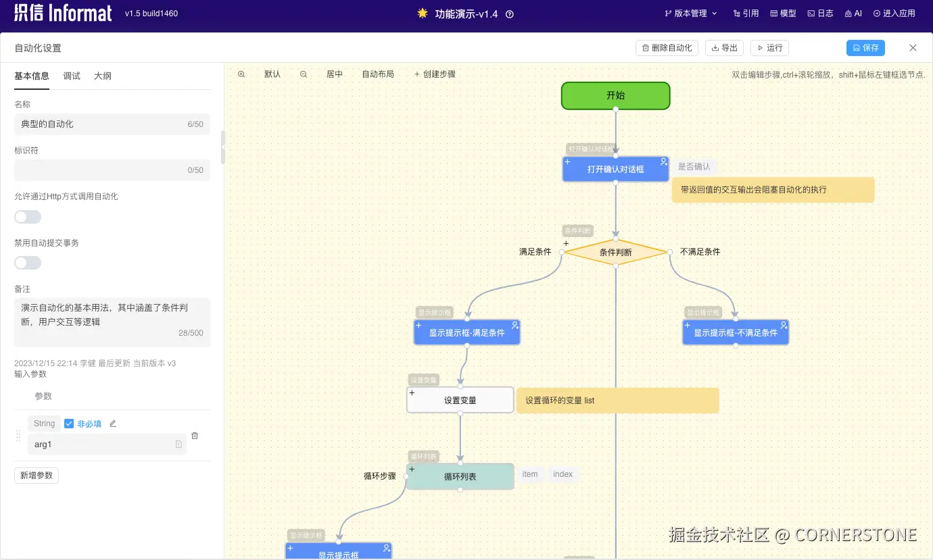Click the 满足条件 branch label
The width and height of the screenshot is (933, 560).
(x=535, y=252)
